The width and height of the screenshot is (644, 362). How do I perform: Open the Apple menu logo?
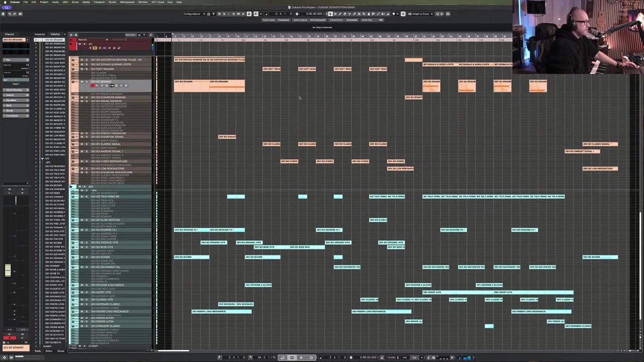5,2
